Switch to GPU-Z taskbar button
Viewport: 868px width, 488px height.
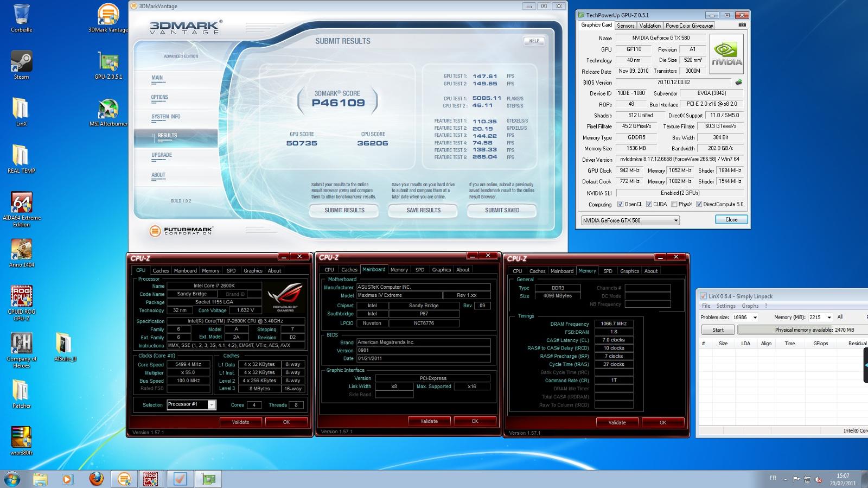click(x=208, y=479)
